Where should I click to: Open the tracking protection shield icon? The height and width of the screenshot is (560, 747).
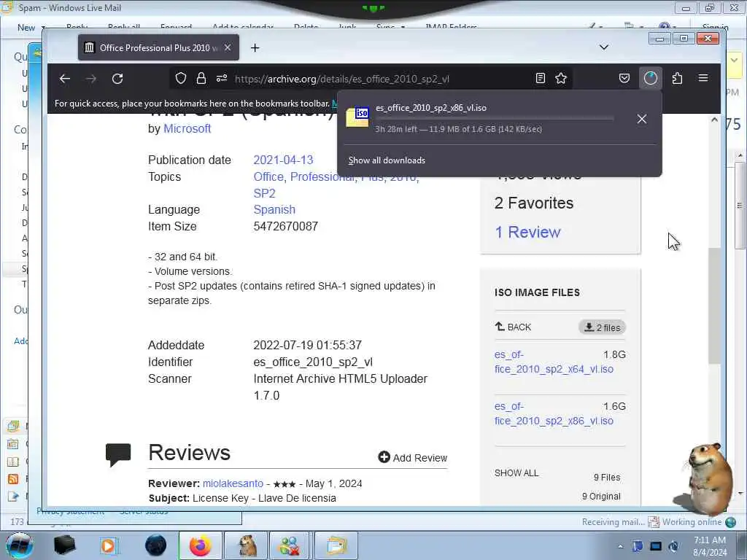pyautogui.click(x=181, y=78)
